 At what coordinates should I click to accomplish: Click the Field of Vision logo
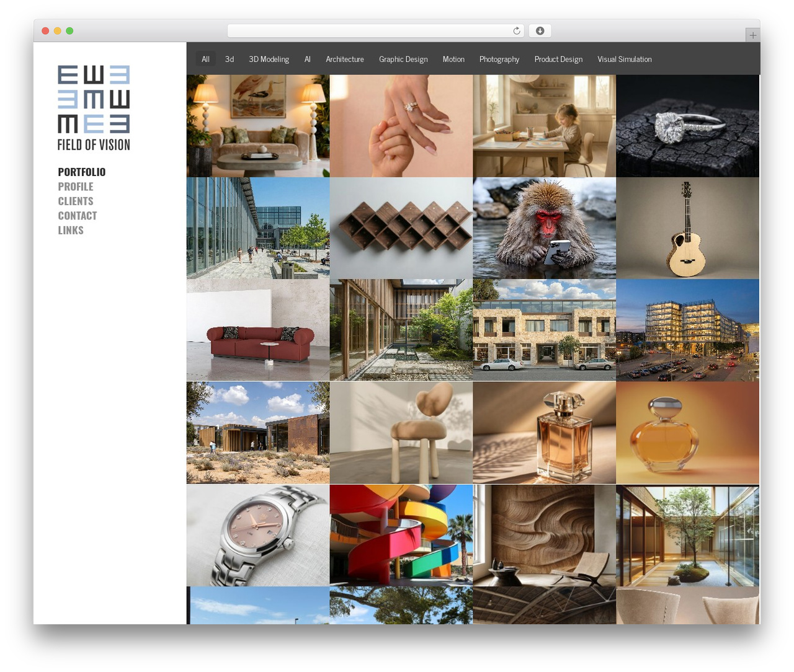94,108
